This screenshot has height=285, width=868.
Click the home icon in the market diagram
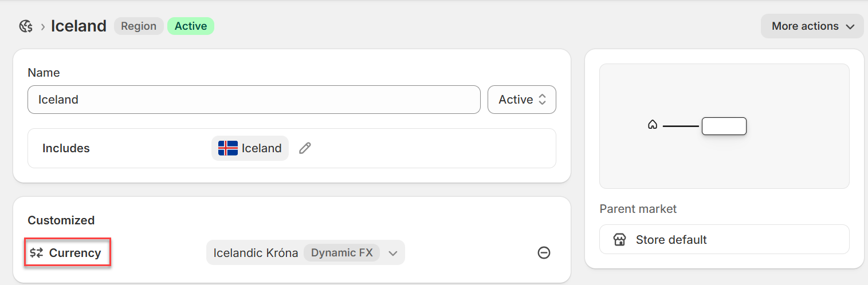(652, 125)
